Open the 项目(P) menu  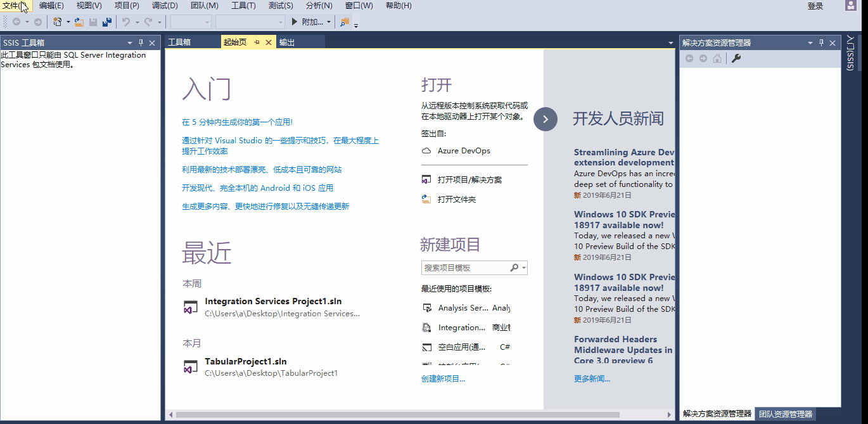click(127, 6)
